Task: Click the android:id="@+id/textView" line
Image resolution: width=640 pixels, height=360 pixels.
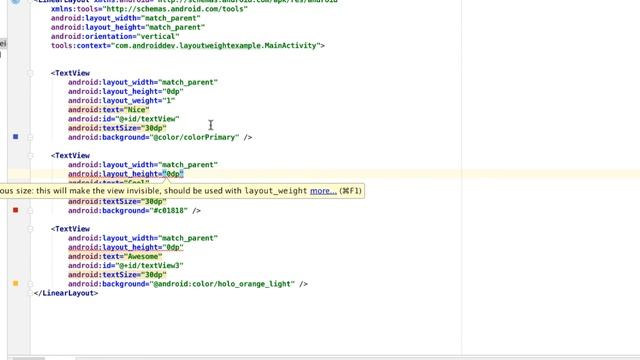Action: [124, 119]
